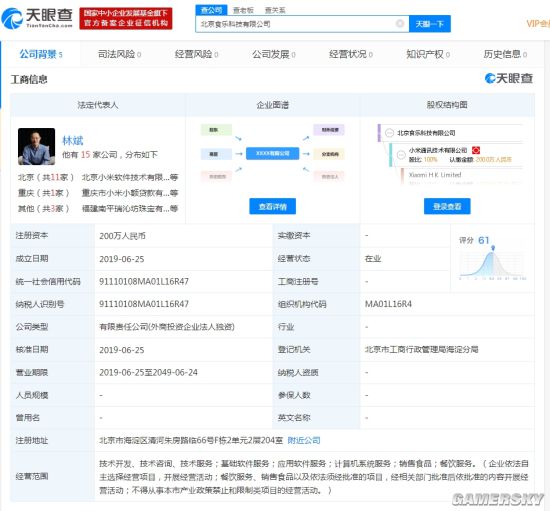Viewport: 550px width, 511px height.
Task: Click the 有限责任公司(外商投资企业法人独资) company type
Action: tap(167, 327)
